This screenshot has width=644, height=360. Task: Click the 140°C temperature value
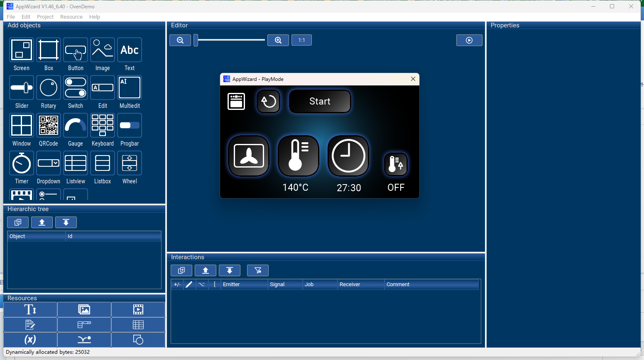296,187
